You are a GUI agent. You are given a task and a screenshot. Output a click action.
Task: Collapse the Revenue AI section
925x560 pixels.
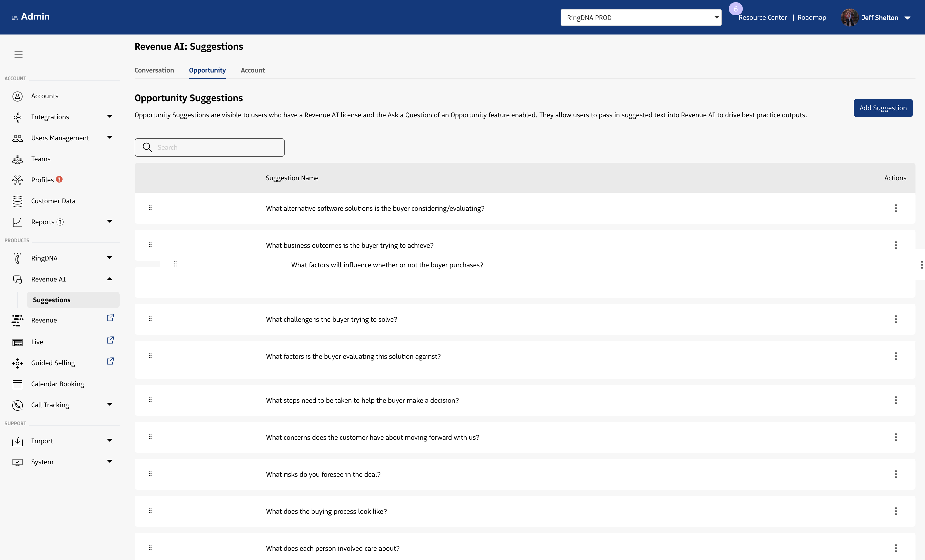[x=110, y=279]
